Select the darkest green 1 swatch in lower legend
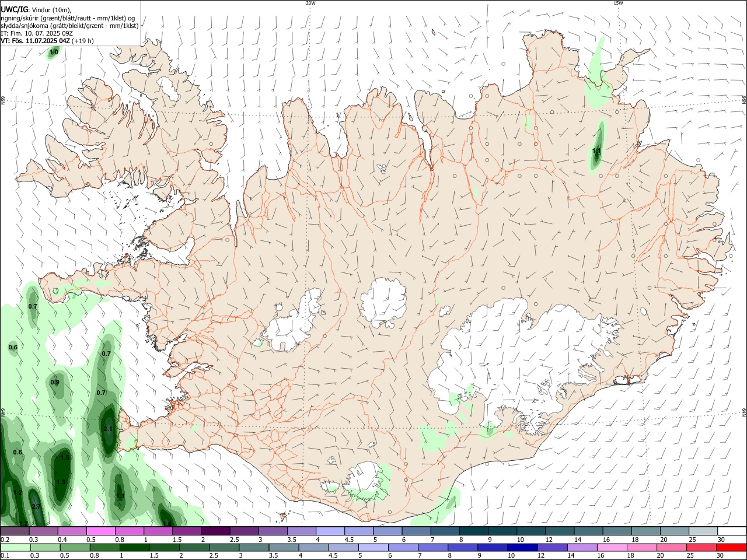Screen dimensions: 747x560 tap(135, 547)
